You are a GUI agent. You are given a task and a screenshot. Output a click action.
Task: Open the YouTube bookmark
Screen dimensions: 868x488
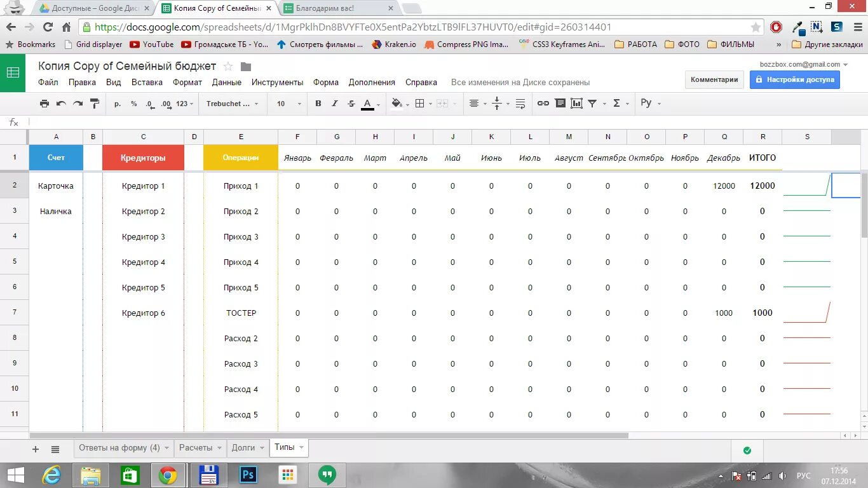click(x=152, y=44)
